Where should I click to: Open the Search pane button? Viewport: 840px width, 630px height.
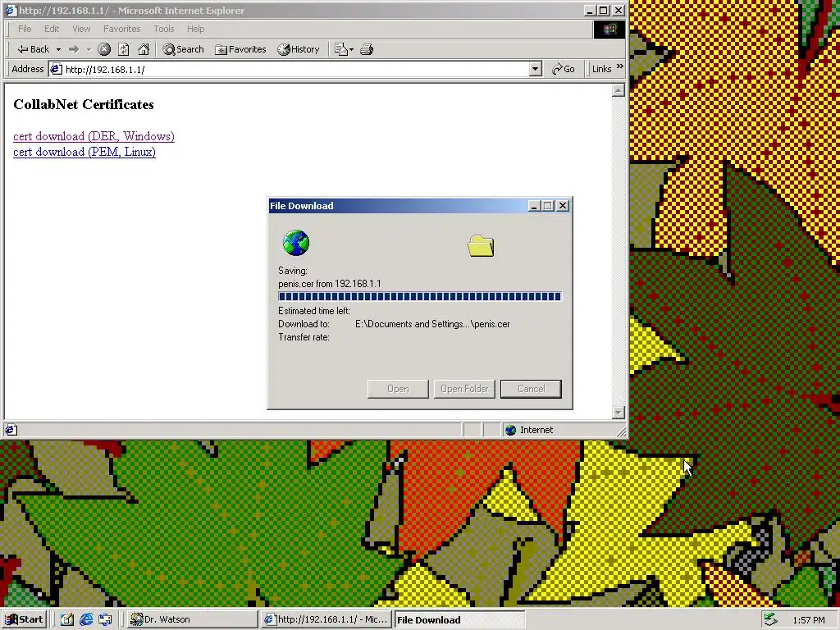tap(183, 49)
